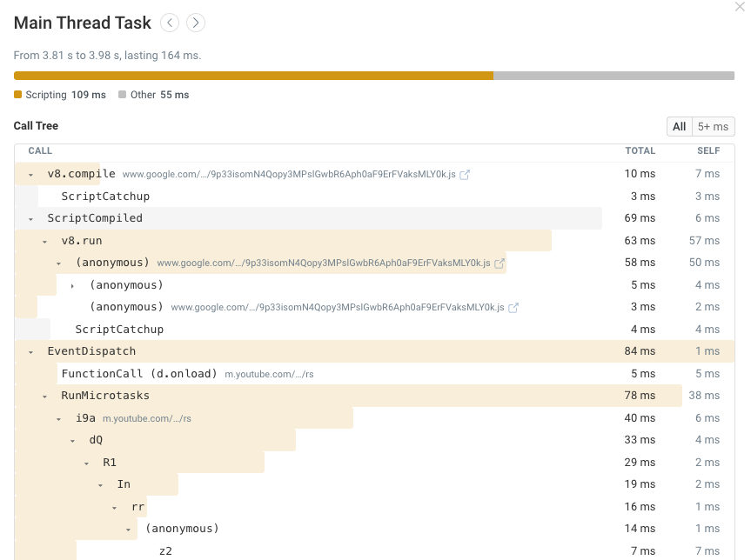Collapse the dQ row
751x560 pixels.
point(72,441)
